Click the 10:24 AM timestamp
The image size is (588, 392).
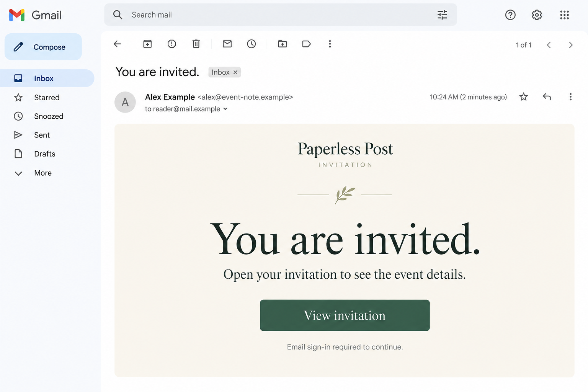[468, 97]
